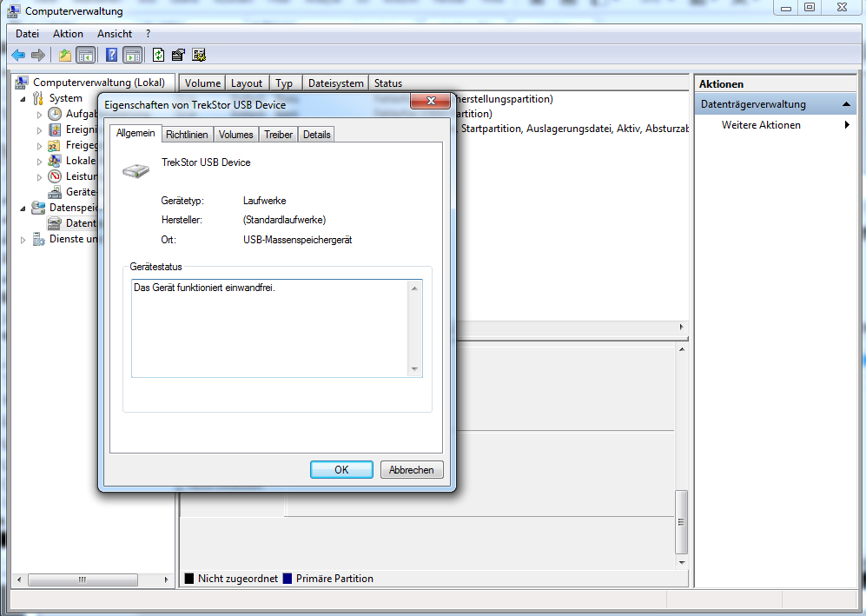Click the Ereignis event viewer icon
The height and width of the screenshot is (616, 866).
55,129
